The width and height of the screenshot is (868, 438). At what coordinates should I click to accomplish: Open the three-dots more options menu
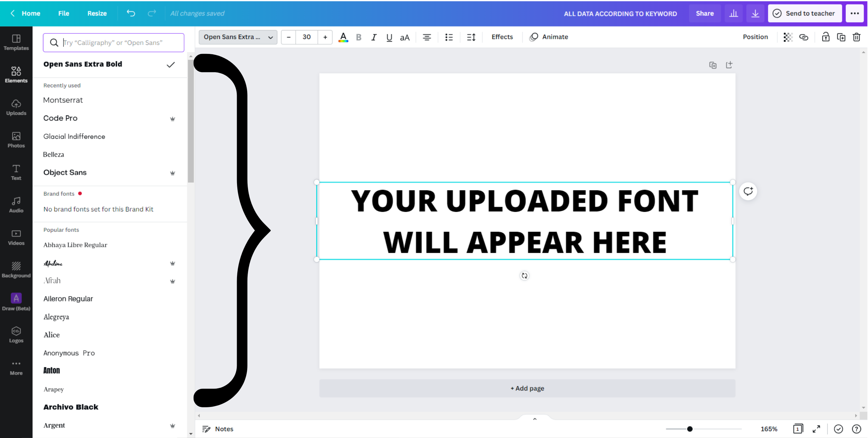coord(854,14)
